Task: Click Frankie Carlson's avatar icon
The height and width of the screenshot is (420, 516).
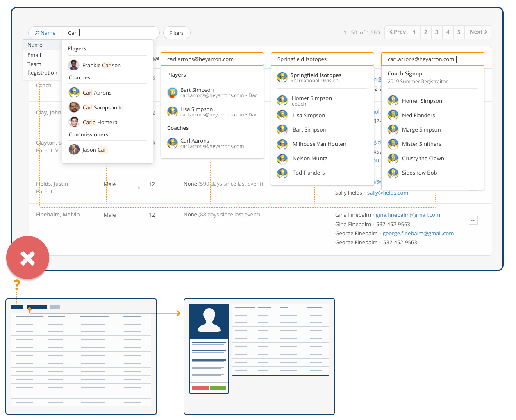Action: tap(74, 65)
